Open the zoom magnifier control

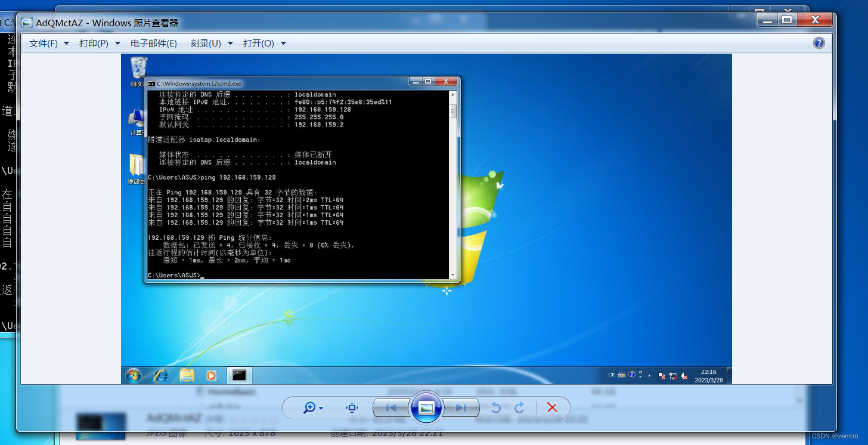click(309, 408)
